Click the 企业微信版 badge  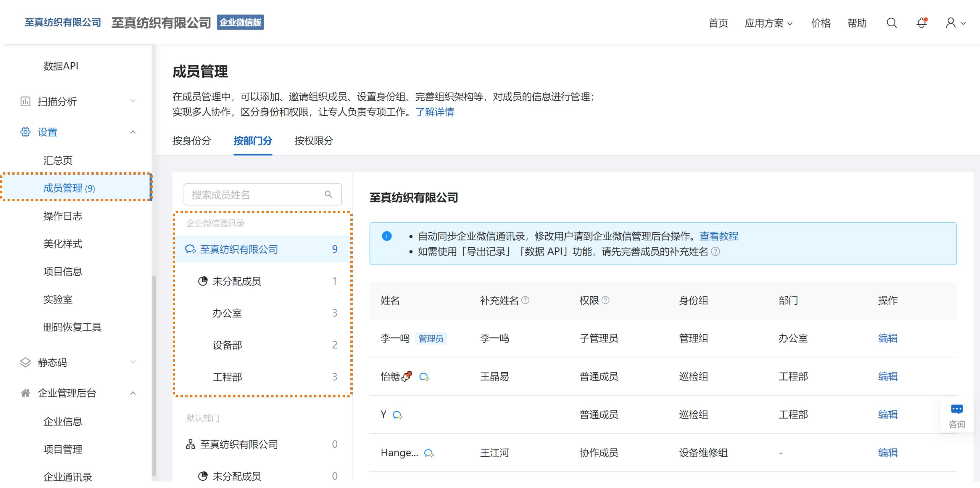pos(241,23)
